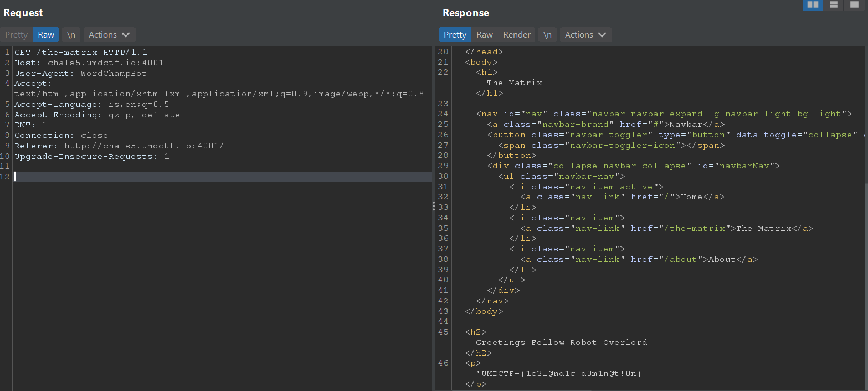
Task: Click the Accept-Language header line
Action: tap(92, 104)
